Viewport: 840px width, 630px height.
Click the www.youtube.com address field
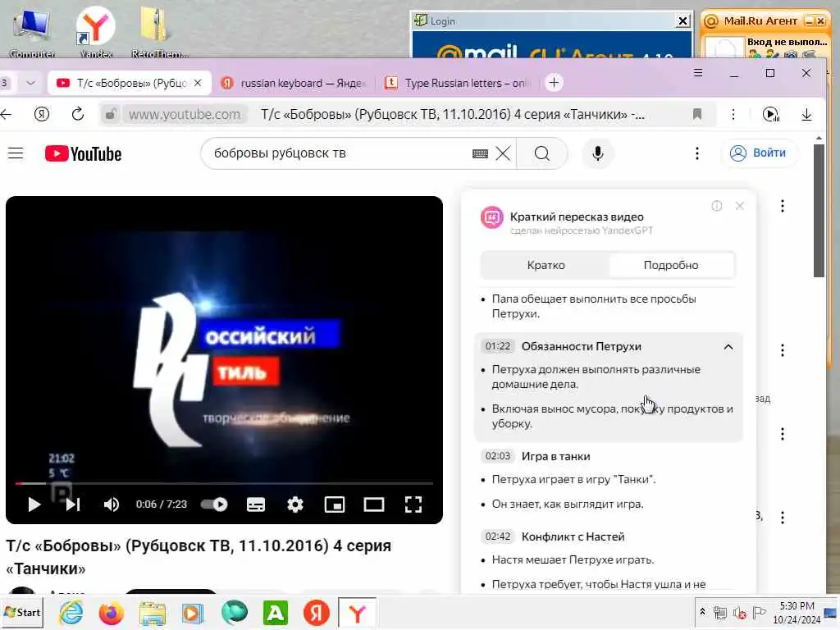coord(185,114)
